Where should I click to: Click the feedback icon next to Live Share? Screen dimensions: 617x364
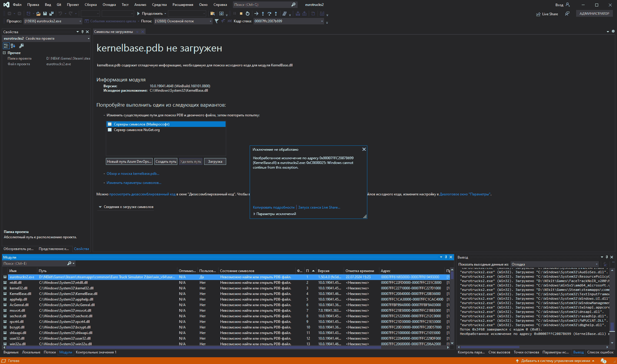(567, 14)
